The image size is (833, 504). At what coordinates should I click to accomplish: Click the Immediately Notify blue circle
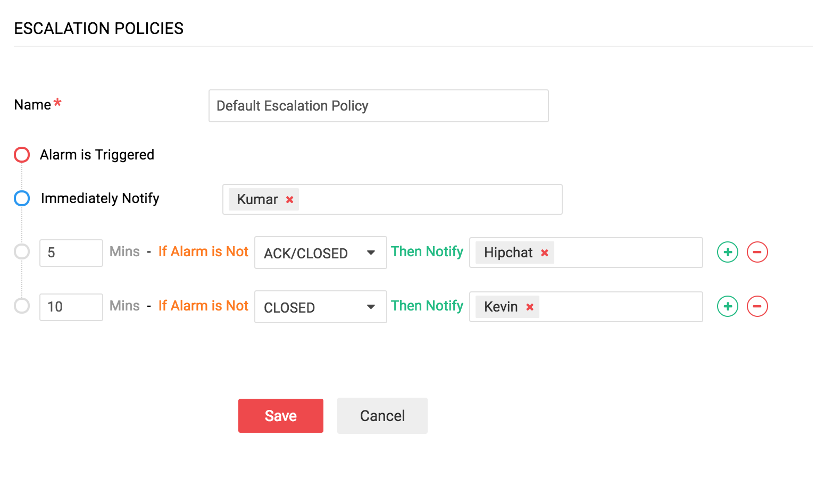[x=22, y=198]
